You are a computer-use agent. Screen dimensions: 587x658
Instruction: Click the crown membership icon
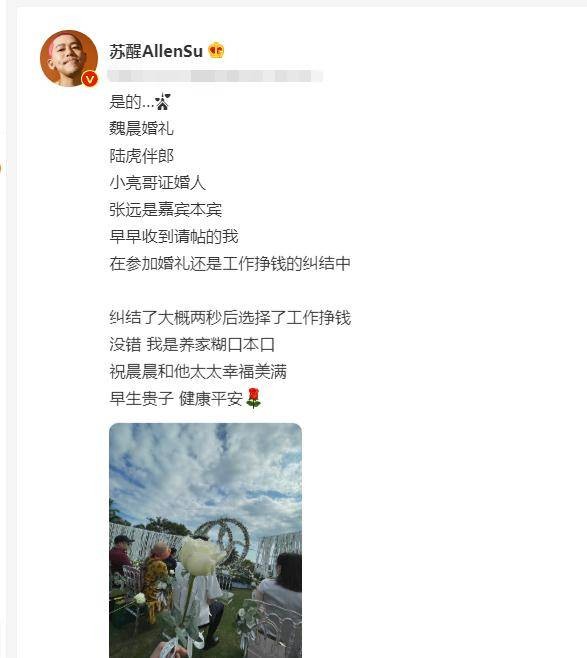click(x=216, y=50)
